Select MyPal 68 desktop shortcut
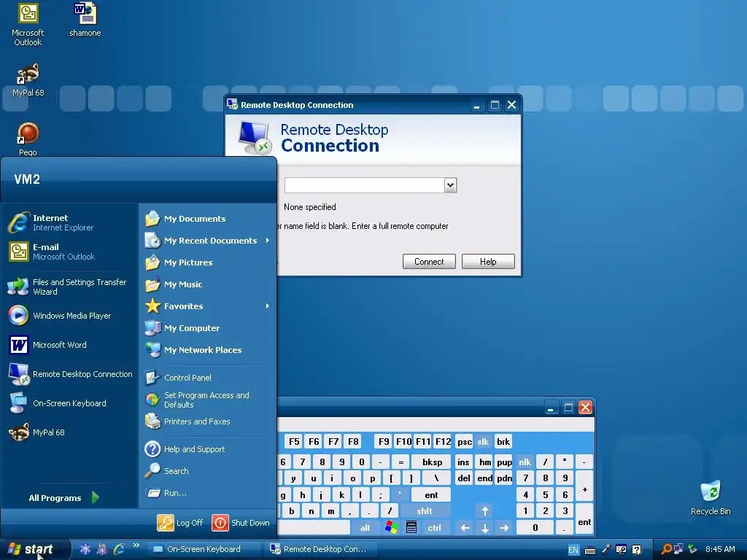 pos(28,79)
